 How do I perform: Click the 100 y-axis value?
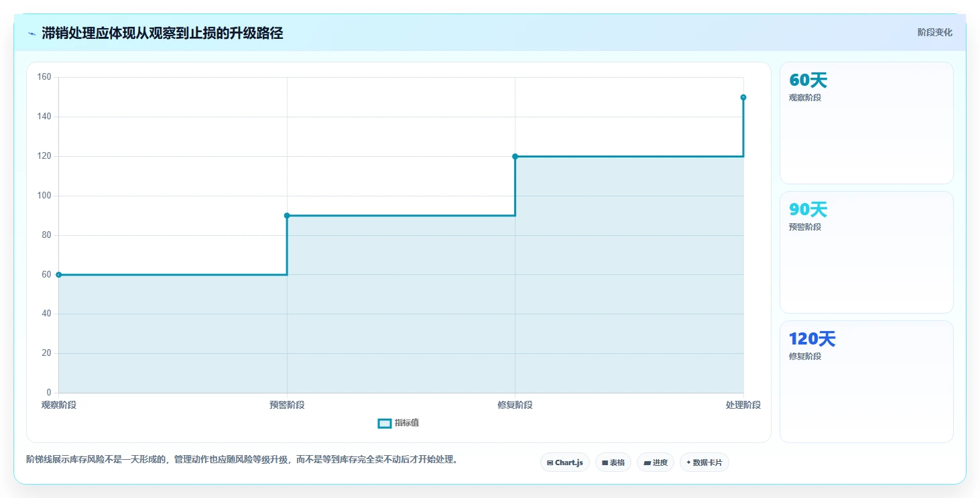pyautogui.click(x=44, y=196)
